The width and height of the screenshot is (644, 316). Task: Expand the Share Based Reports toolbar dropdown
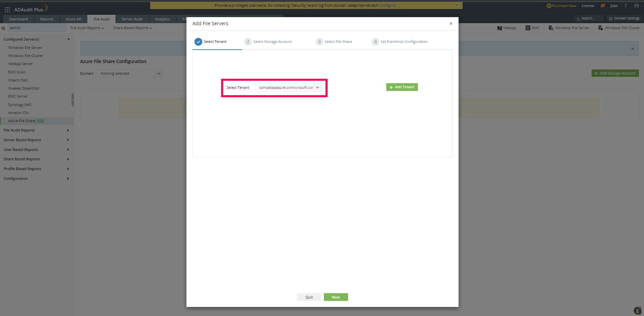tap(132, 28)
